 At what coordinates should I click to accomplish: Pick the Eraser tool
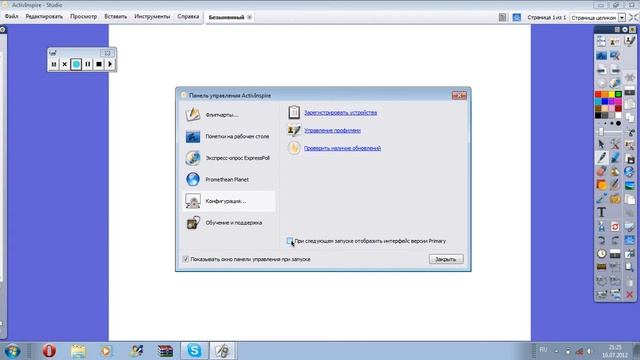coord(601,171)
